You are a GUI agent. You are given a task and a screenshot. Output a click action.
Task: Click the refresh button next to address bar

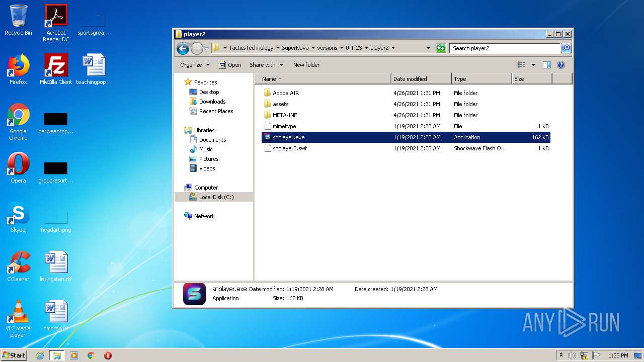(x=441, y=48)
